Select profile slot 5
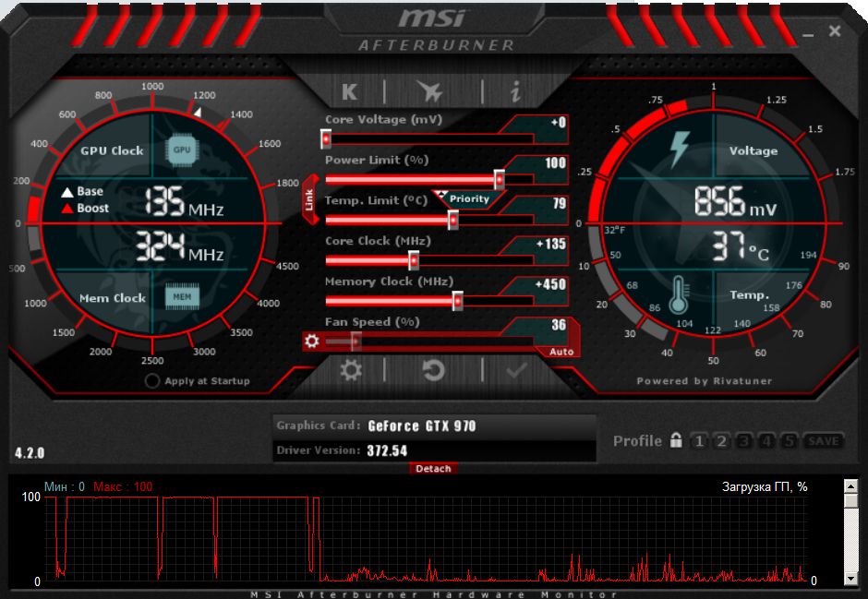This screenshot has width=868, height=599. (x=790, y=441)
